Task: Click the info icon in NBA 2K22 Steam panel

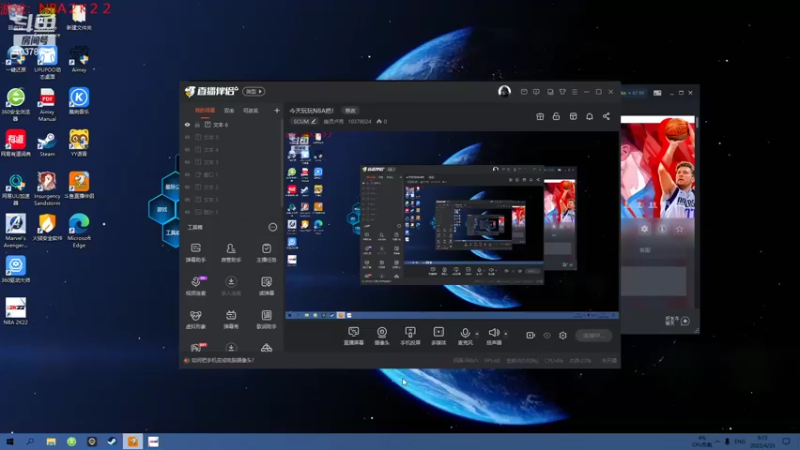Action: 662,229
